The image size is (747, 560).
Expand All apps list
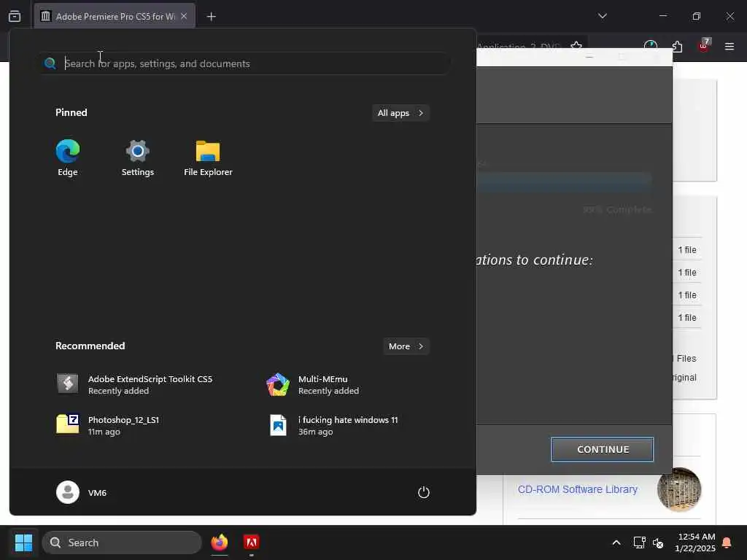[x=400, y=113]
